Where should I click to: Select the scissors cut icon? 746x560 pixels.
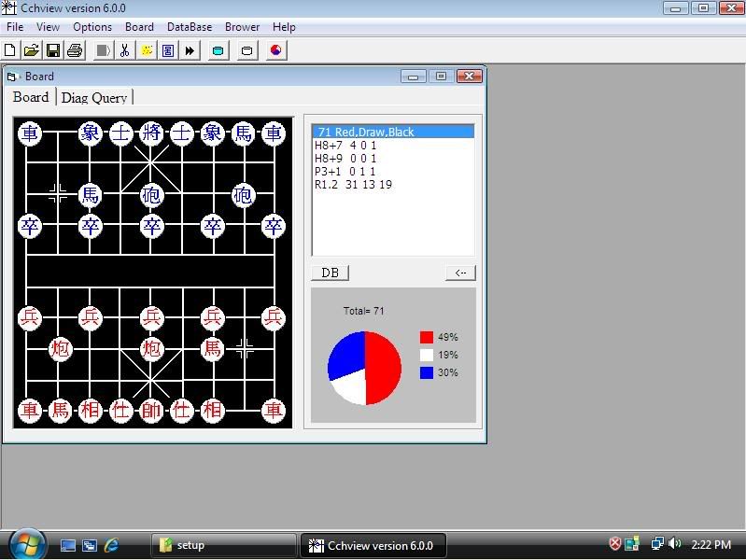[x=125, y=50]
